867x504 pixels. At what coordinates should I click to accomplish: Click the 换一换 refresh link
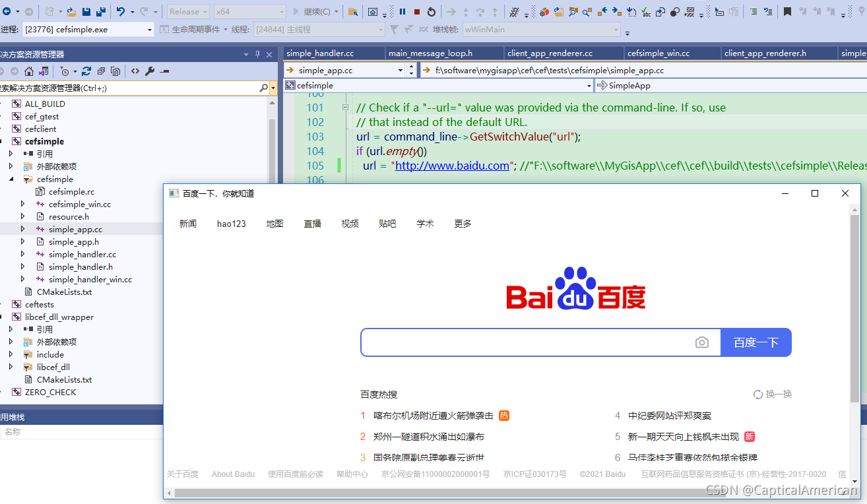pos(773,394)
